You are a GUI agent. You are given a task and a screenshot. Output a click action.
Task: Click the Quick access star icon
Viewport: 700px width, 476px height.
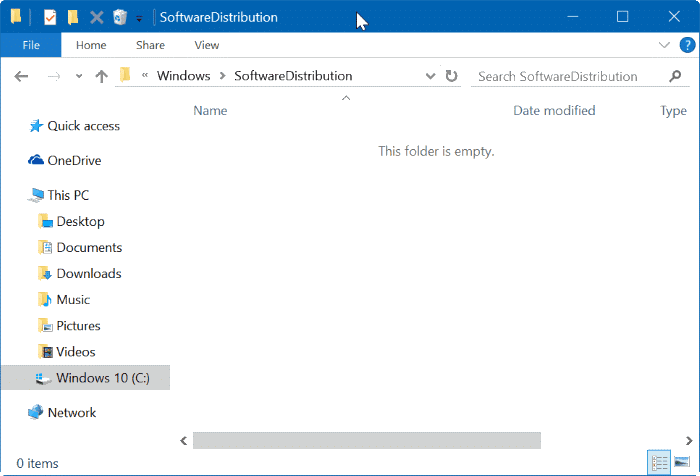[36, 126]
